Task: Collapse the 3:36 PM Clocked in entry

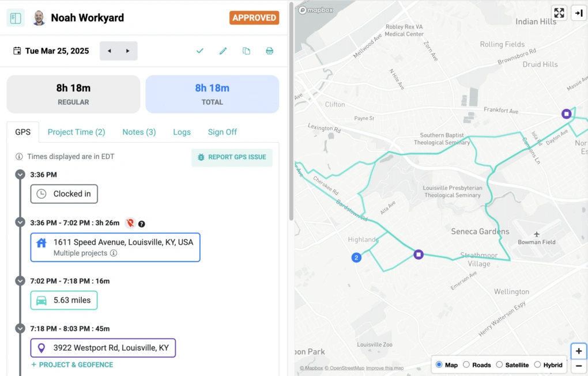Action: coord(20,174)
